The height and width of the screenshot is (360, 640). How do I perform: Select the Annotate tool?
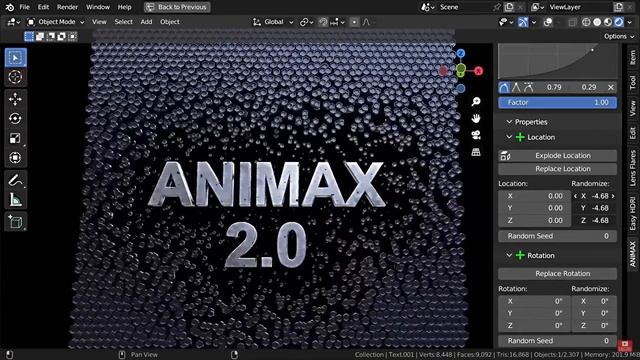[16, 180]
